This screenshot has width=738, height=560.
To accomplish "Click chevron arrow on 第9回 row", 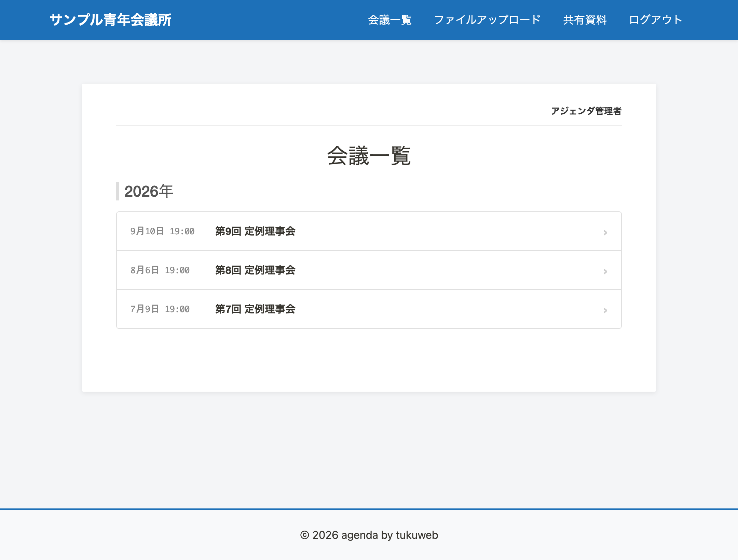I will coord(605,233).
